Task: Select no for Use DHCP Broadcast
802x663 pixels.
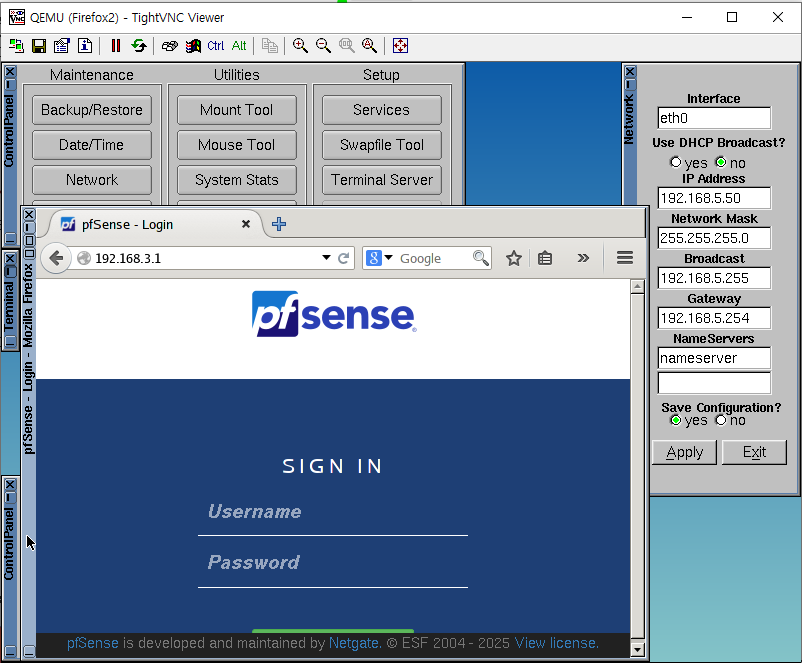Action: (721, 162)
